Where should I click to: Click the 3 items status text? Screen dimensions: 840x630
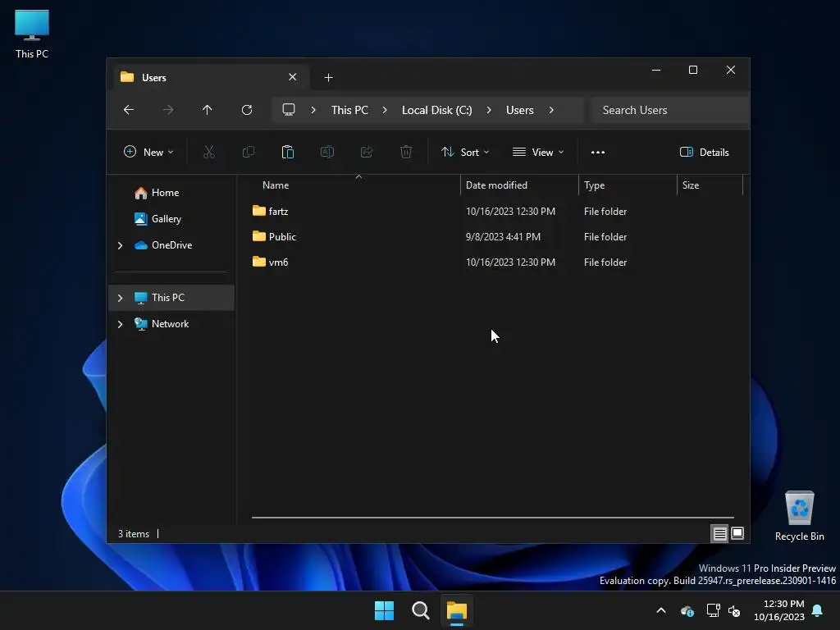coord(134,534)
